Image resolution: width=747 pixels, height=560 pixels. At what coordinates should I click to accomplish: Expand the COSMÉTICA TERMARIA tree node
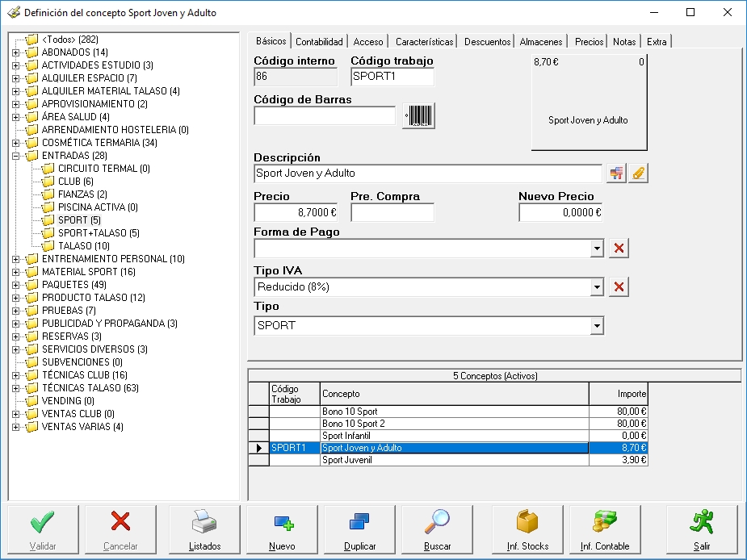(x=15, y=143)
